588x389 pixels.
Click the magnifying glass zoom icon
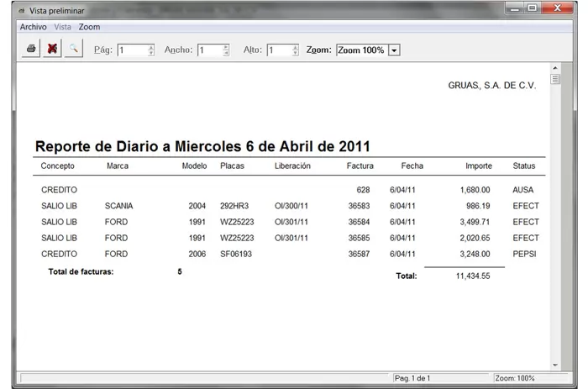coord(73,50)
